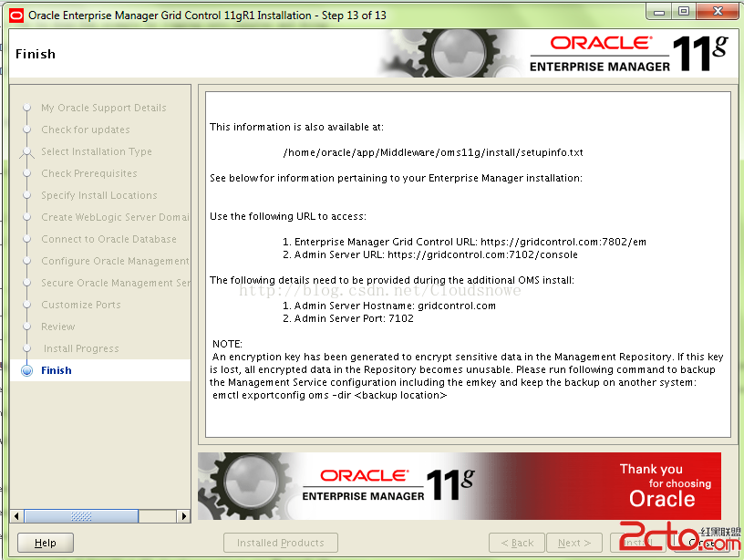Select the Review step

pyautogui.click(x=57, y=326)
